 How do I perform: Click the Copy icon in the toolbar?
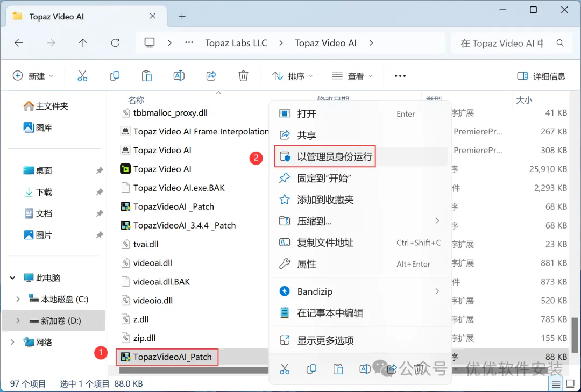click(115, 76)
